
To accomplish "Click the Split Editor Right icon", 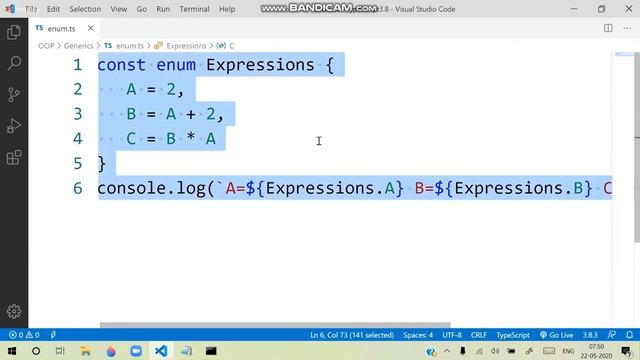I will pyautogui.click(x=608, y=28).
